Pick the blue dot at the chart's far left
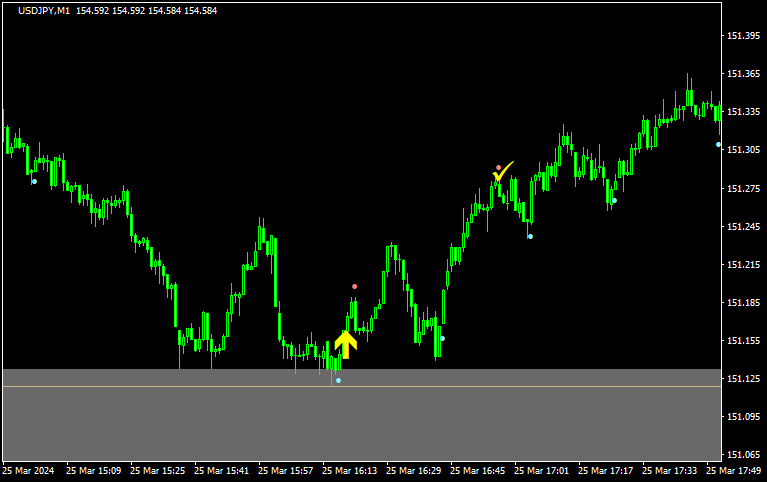This screenshot has height=482, width=767. 34,181
